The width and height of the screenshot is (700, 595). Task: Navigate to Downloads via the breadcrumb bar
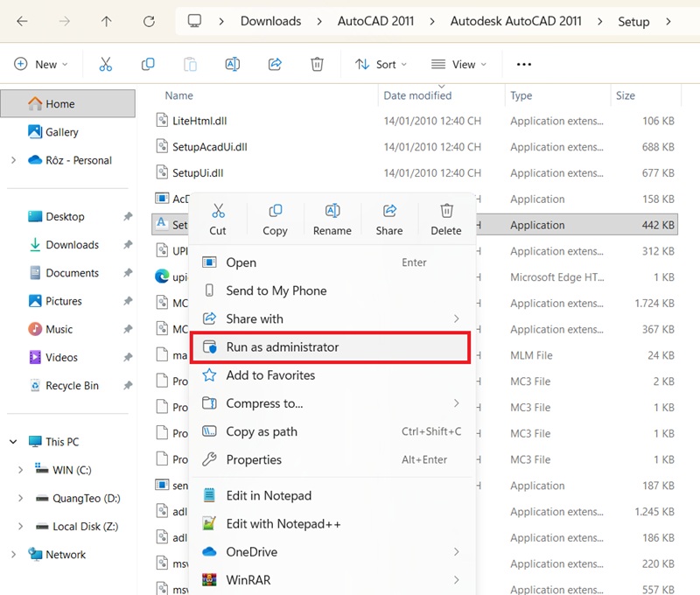coord(271,20)
